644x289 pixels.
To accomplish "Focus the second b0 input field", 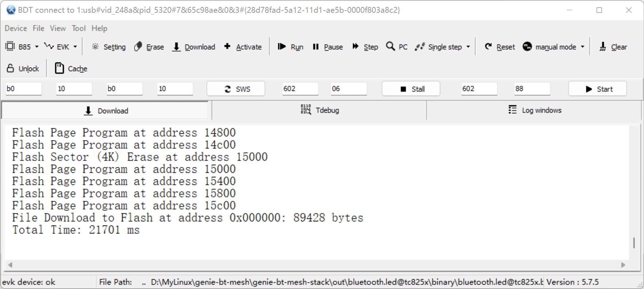I will 124,89.
